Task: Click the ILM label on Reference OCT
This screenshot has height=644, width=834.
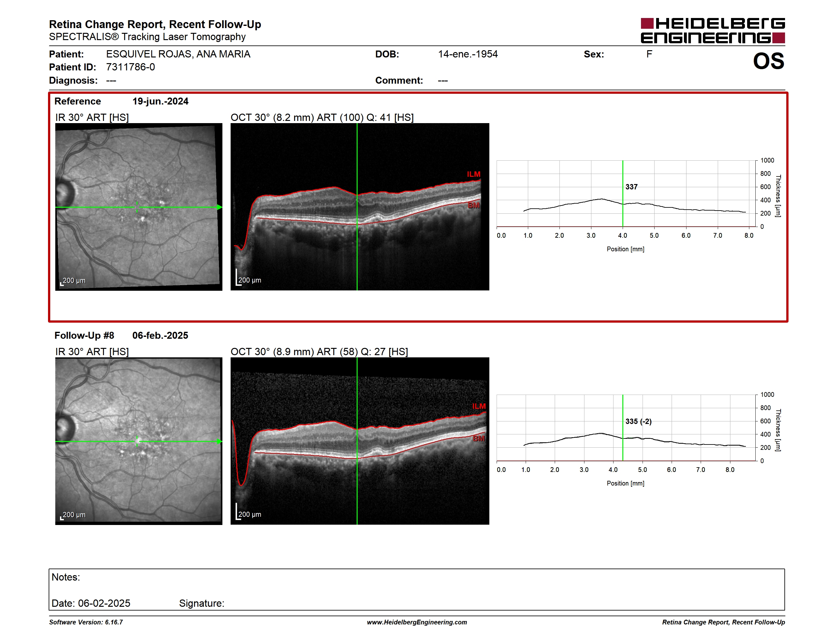Action: [474, 174]
